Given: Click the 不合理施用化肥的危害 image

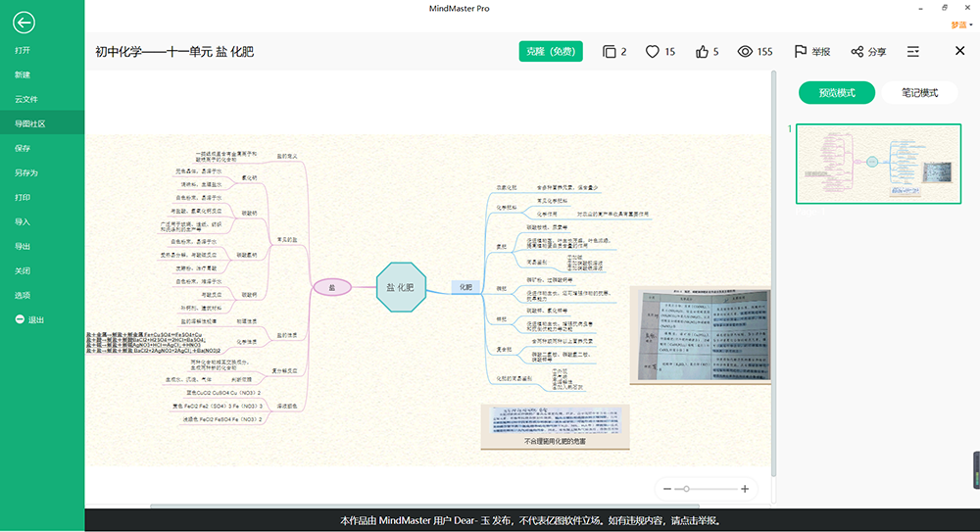Looking at the screenshot, I should pyautogui.click(x=555, y=426).
